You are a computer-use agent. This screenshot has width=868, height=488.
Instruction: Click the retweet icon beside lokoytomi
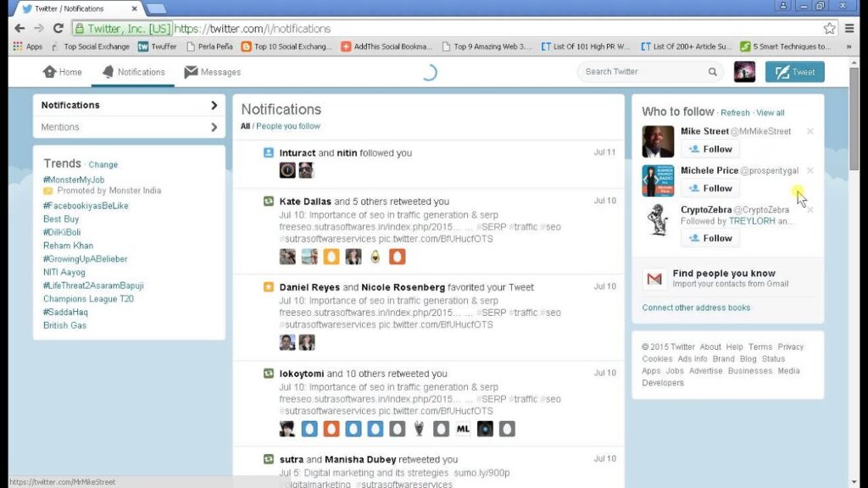pos(269,374)
